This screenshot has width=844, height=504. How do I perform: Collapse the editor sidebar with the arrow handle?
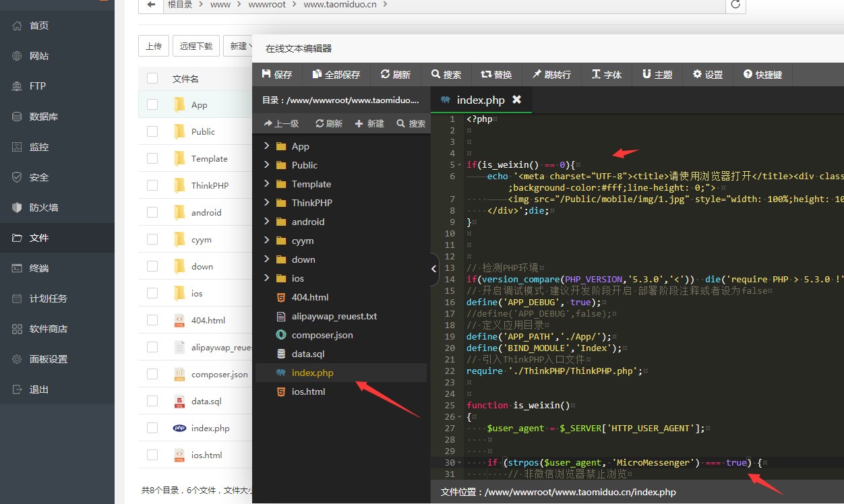[x=434, y=269]
